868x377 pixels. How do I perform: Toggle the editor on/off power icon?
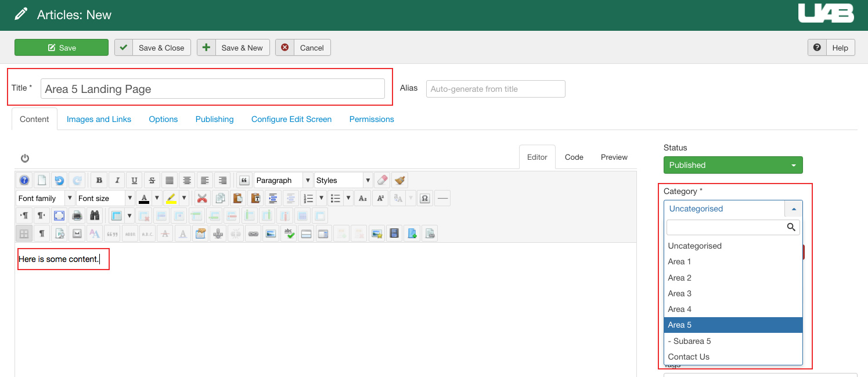pos(25,158)
